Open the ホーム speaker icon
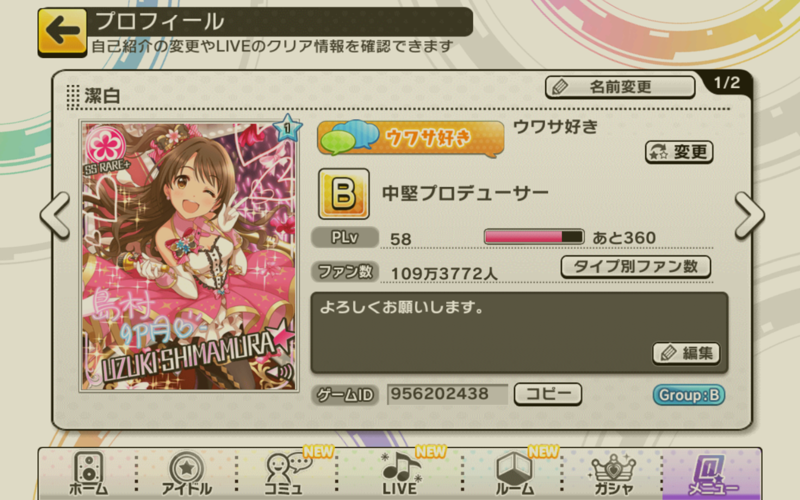Viewport: 800px width, 500px height. click(88, 473)
